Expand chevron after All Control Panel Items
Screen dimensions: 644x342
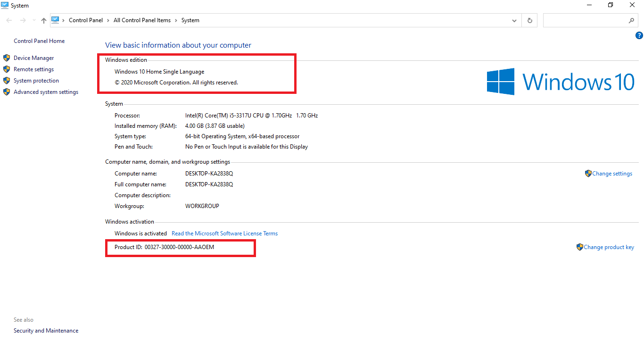coord(176,20)
